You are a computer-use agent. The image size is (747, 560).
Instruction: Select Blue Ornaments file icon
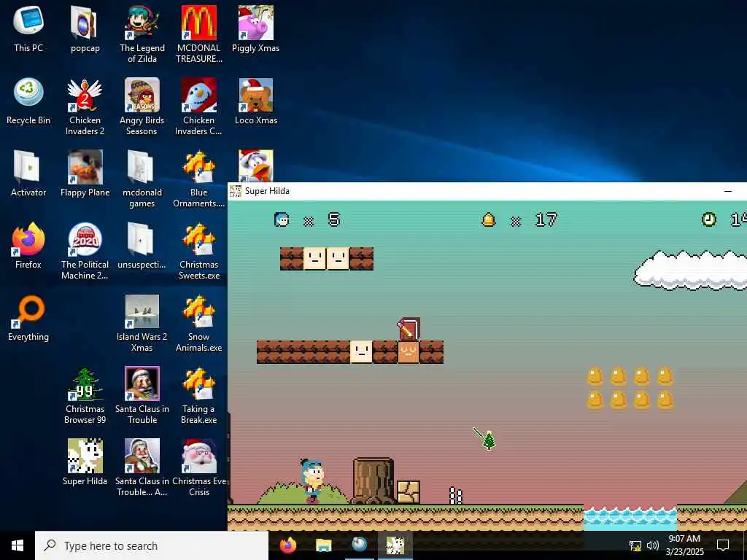pos(198,179)
